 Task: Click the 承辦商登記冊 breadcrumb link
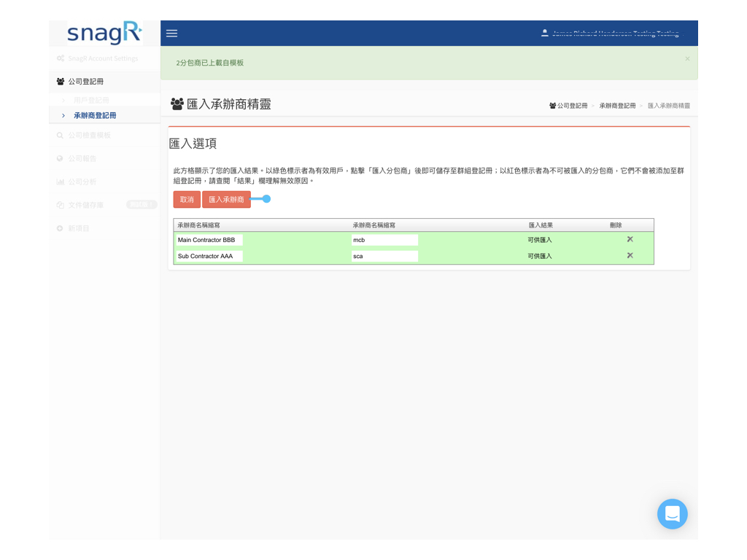(617, 106)
